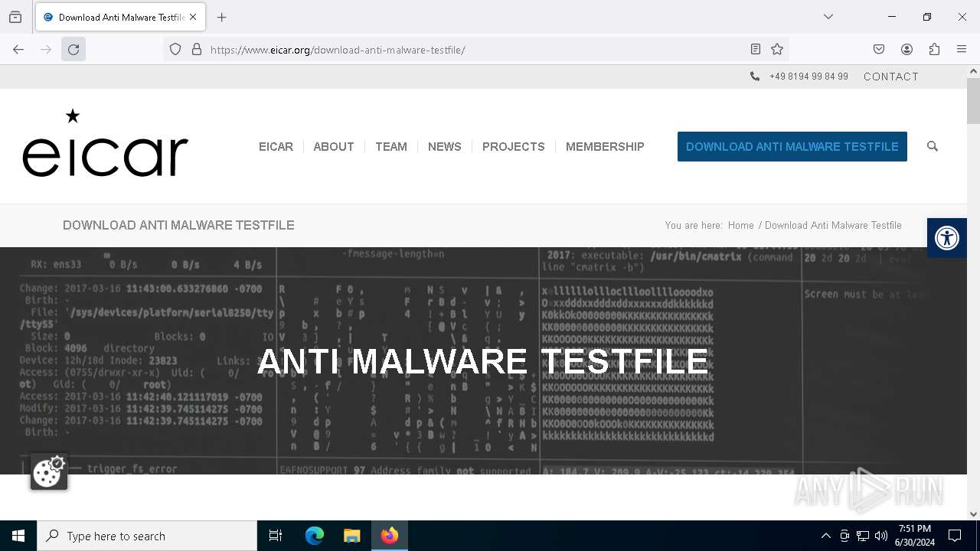Open Firefox application hamburger menu
The height and width of the screenshot is (551, 980).
(962, 50)
